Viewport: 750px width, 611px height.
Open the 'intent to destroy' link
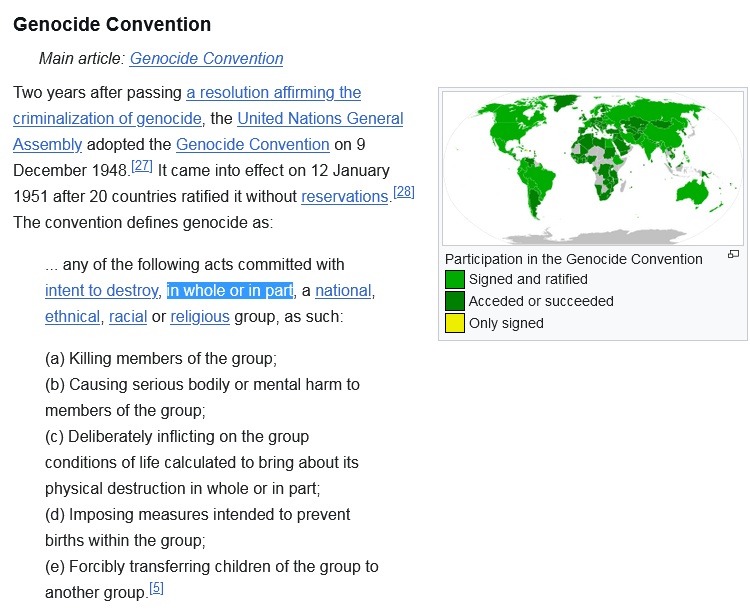point(101,290)
